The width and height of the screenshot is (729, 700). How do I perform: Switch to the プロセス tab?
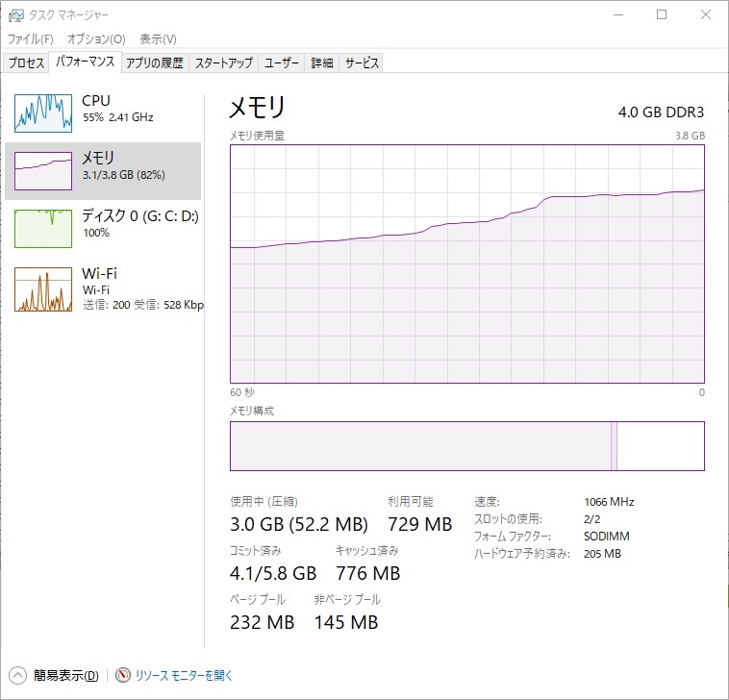26,62
